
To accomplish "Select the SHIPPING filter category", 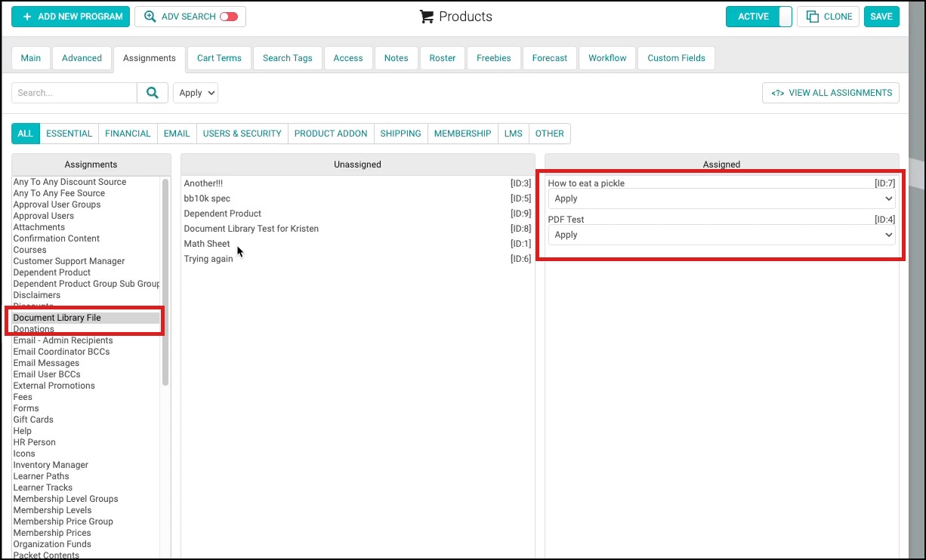I will [400, 134].
